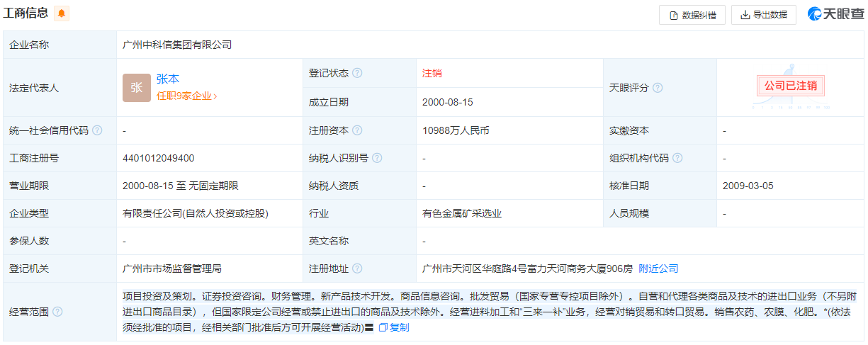Open the legal representative 张本 link

point(168,79)
